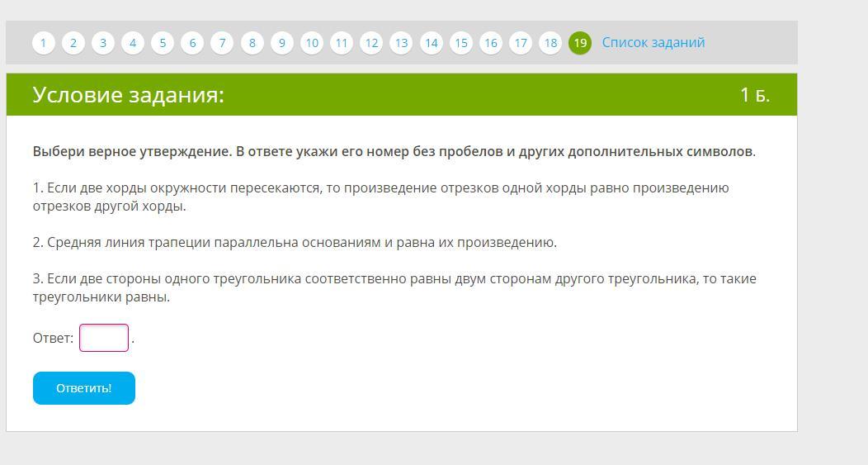This screenshot has height=465, width=868.
Task: Go to task number 15
Action: [x=461, y=43]
